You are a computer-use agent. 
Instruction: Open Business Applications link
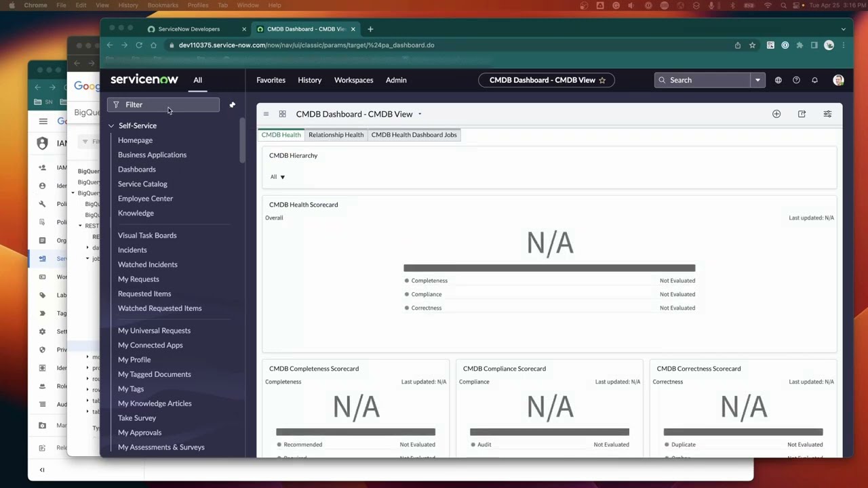[152, 155]
